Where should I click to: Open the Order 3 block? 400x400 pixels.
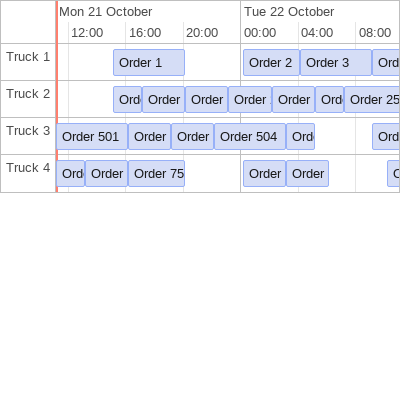click(x=336, y=63)
